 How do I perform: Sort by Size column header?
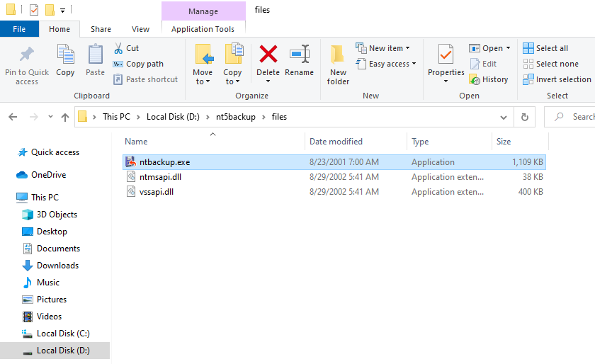(x=504, y=142)
